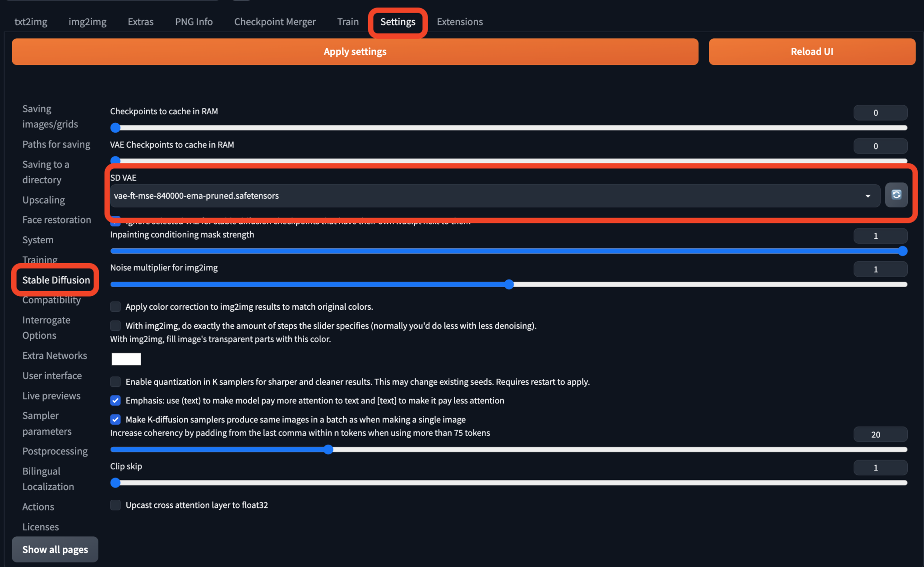Click Show all pages button
The image size is (924, 567).
click(x=55, y=549)
